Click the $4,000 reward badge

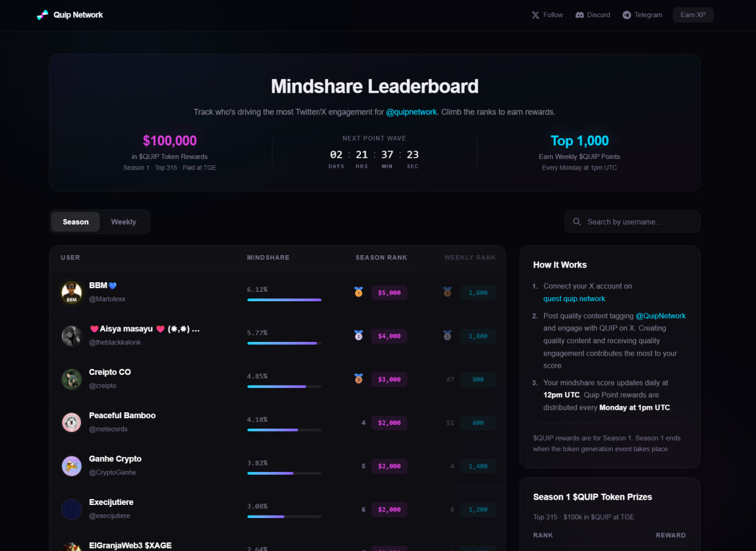(389, 336)
